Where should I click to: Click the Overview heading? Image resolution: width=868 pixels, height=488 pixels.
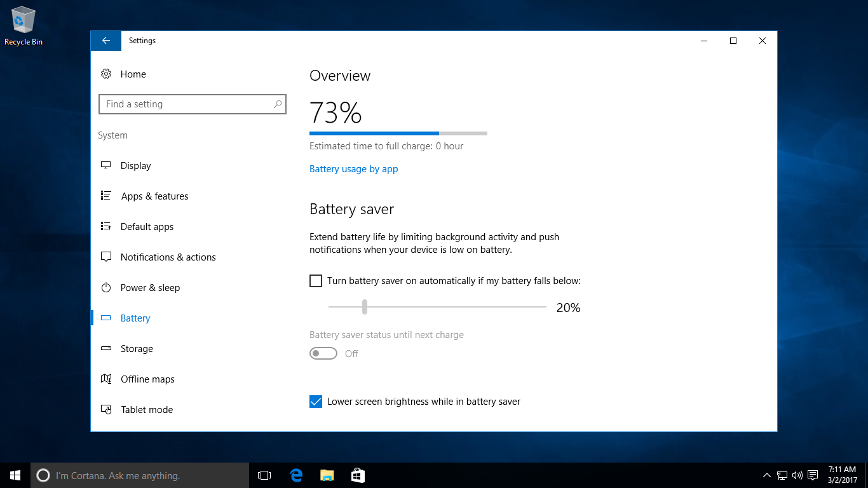340,76
